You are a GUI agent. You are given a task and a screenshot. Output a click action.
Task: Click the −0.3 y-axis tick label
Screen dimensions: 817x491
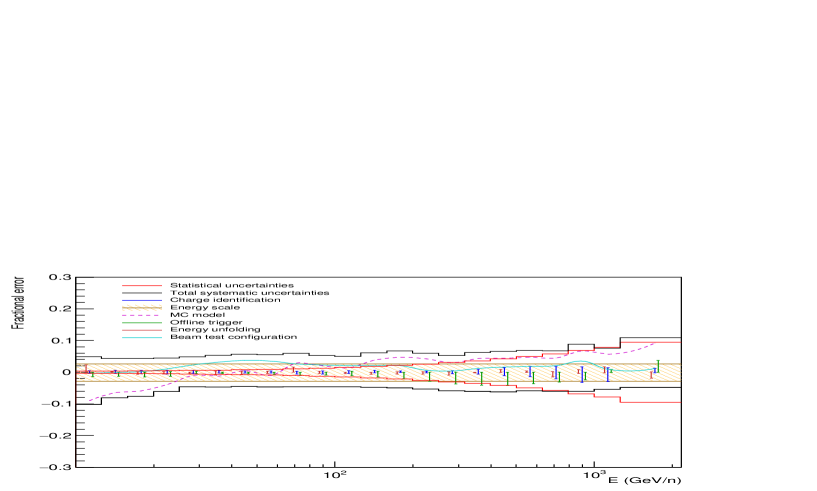pyautogui.click(x=56, y=468)
